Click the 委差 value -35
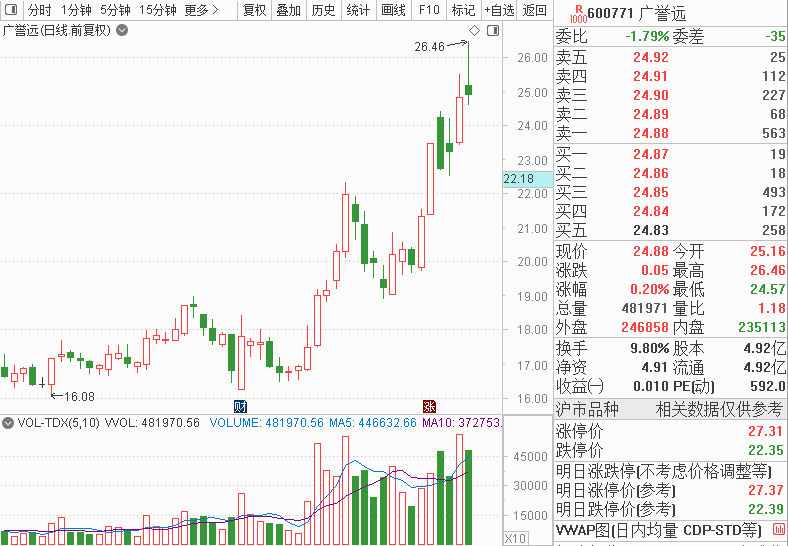The width and height of the screenshot is (788, 546). coord(775,36)
